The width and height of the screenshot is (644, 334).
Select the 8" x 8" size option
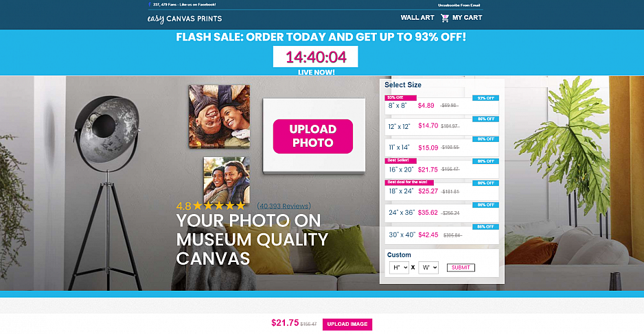[x=441, y=106]
